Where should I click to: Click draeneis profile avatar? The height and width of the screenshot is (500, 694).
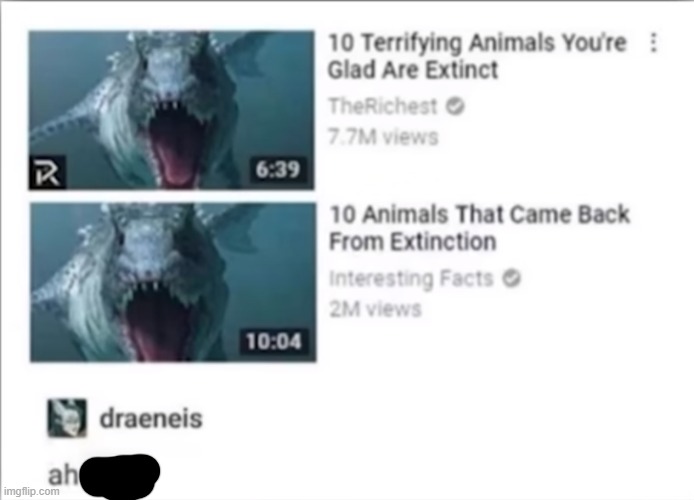pyautogui.click(x=67, y=418)
